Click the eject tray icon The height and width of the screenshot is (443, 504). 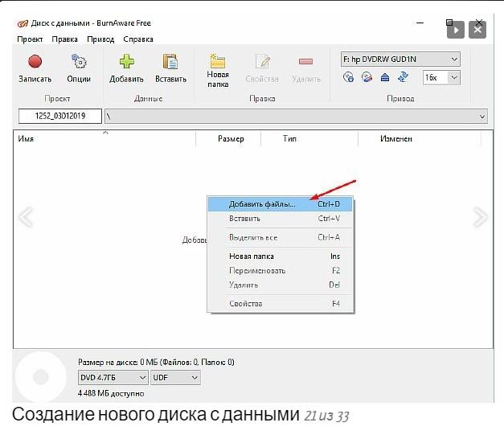tap(385, 77)
